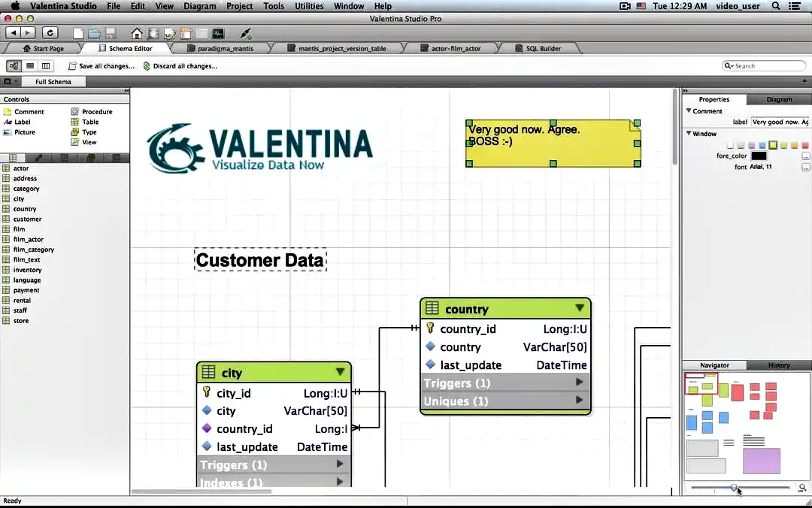Viewport: 812px width, 508px height.
Task: Collapse the left Controls panel with arrows
Action: tap(126, 91)
